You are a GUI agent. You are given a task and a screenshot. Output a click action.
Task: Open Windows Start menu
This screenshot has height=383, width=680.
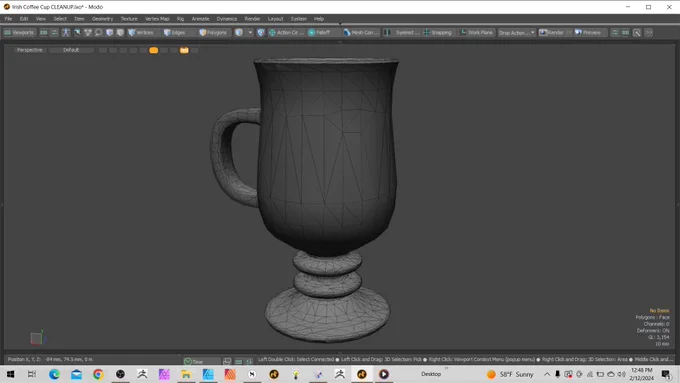pyautogui.click(x=10, y=374)
